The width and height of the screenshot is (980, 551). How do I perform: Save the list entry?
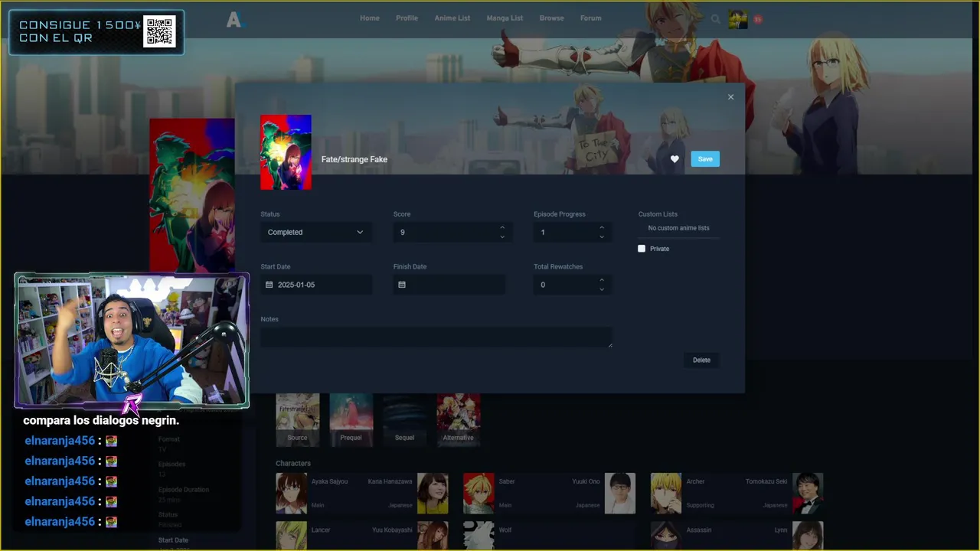pos(705,159)
